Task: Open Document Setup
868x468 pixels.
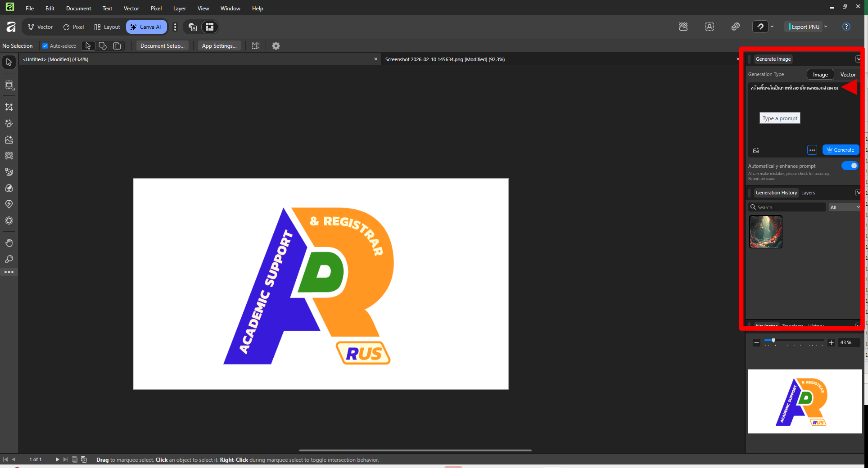Action: (162, 46)
